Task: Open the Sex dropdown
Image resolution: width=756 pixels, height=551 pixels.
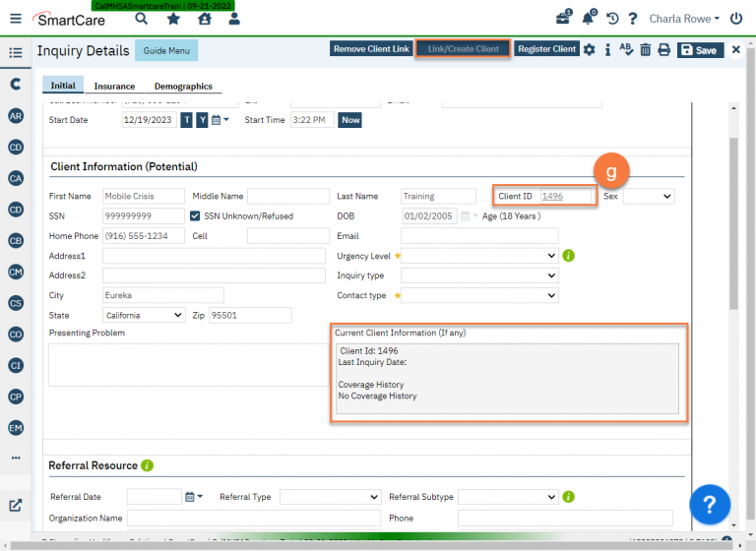Action: click(x=649, y=197)
